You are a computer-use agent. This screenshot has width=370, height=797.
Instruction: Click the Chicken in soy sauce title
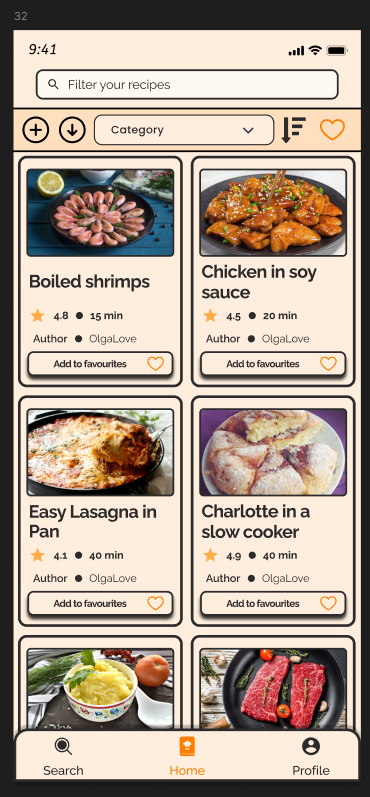pyautogui.click(x=259, y=282)
